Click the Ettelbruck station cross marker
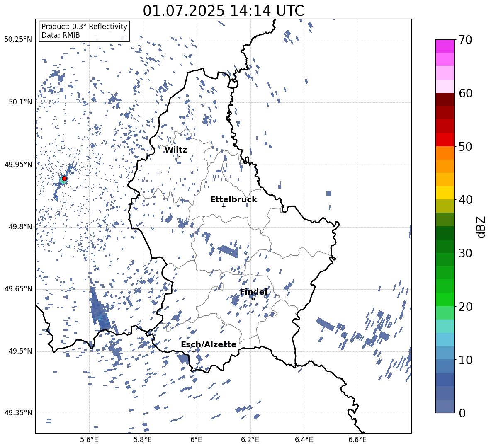This screenshot has height=448, width=491. coord(224,206)
